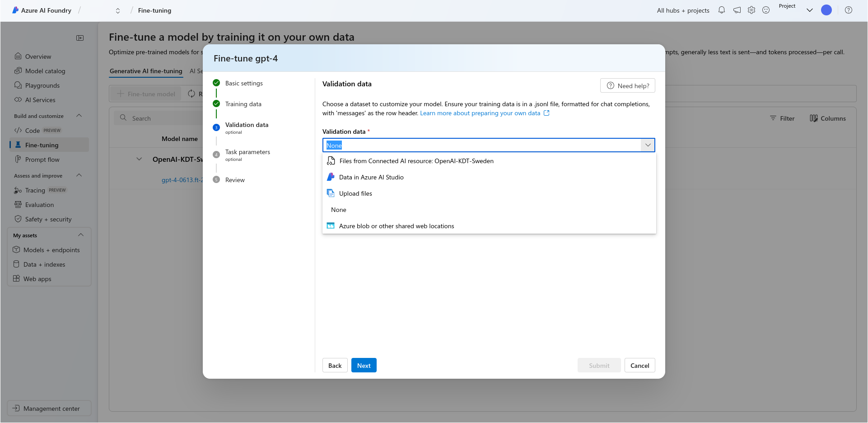Image resolution: width=868 pixels, height=423 pixels.
Task: Click the Columns icon in table toolbar
Action: (814, 118)
